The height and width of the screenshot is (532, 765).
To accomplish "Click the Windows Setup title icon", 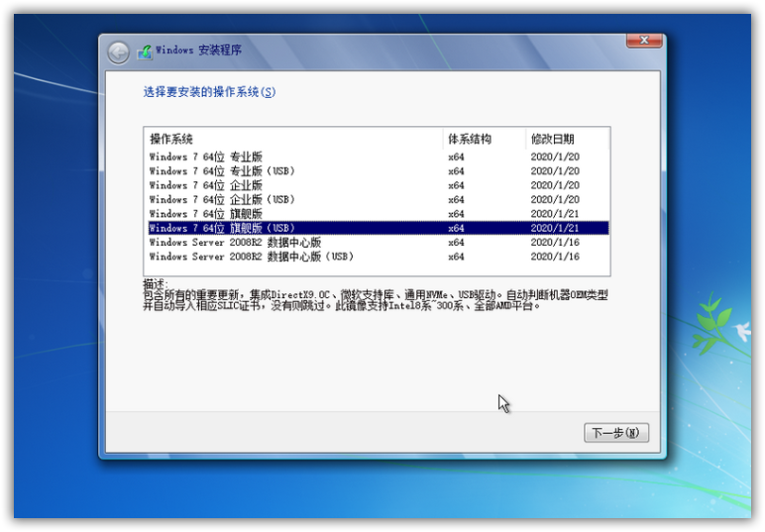I will pyautogui.click(x=145, y=52).
